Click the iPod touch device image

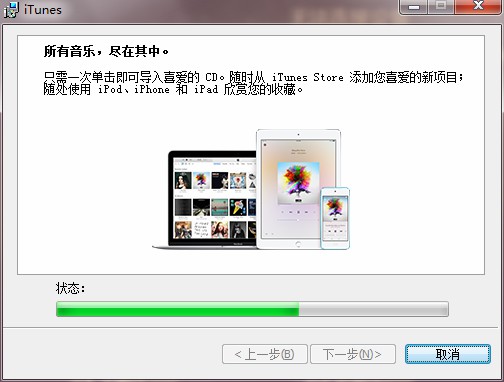click(335, 218)
